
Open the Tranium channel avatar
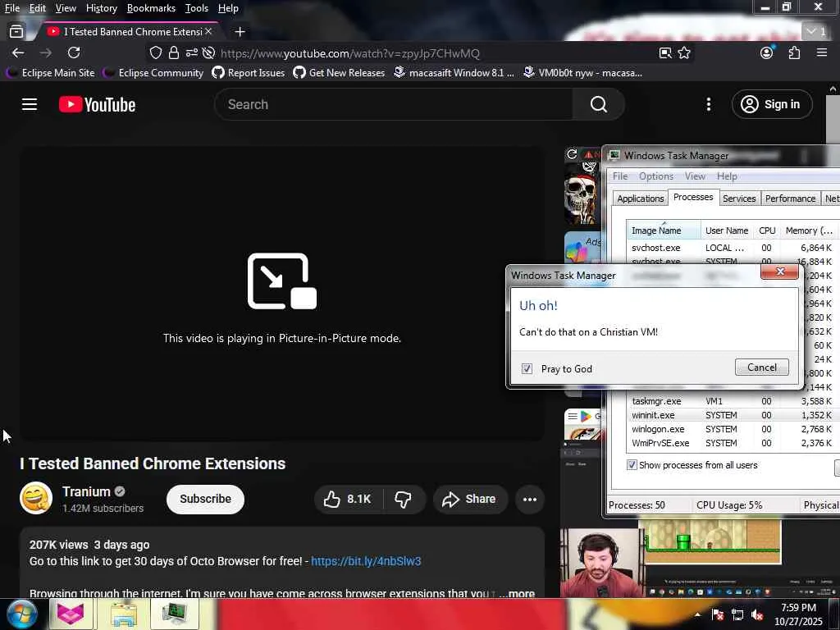(x=36, y=498)
